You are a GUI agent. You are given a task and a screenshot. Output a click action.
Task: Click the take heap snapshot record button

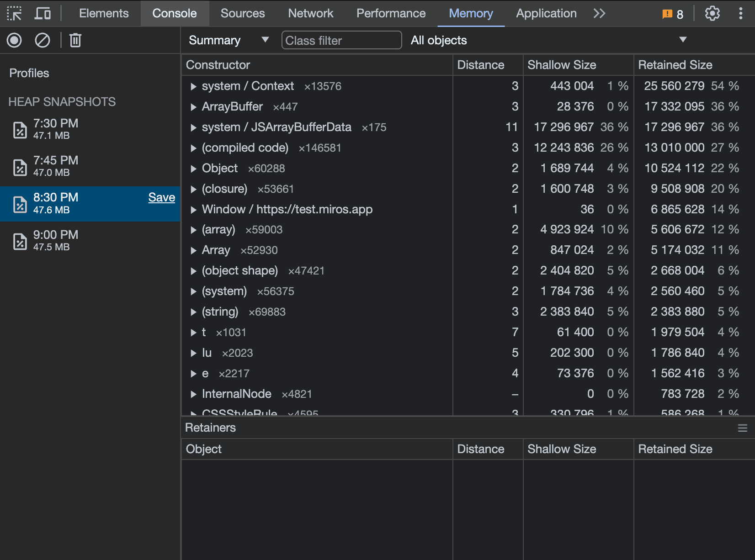(x=14, y=40)
